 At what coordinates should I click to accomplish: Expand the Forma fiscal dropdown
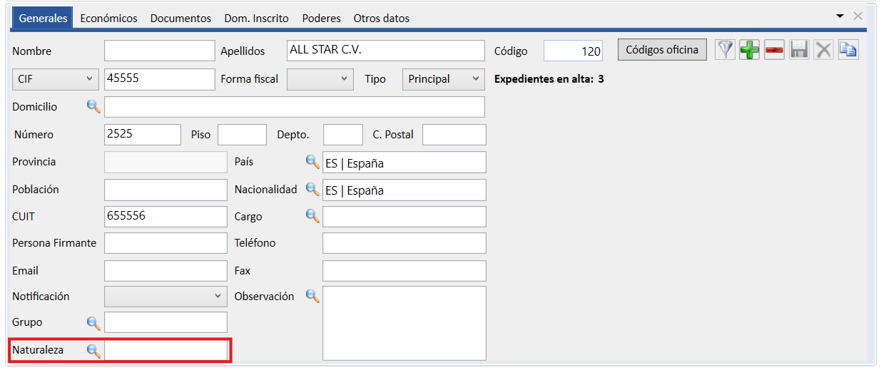click(320, 79)
